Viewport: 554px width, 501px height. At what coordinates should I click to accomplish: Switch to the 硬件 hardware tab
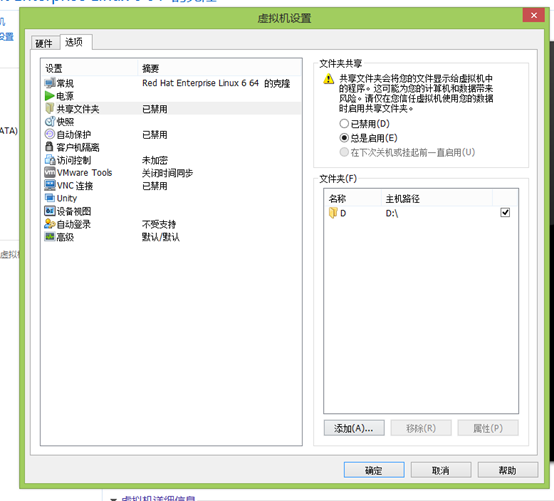(x=45, y=43)
